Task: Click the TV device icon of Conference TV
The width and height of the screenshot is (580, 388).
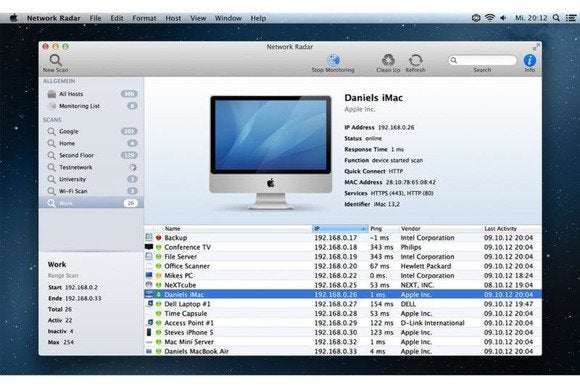Action: (x=149, y=247)
